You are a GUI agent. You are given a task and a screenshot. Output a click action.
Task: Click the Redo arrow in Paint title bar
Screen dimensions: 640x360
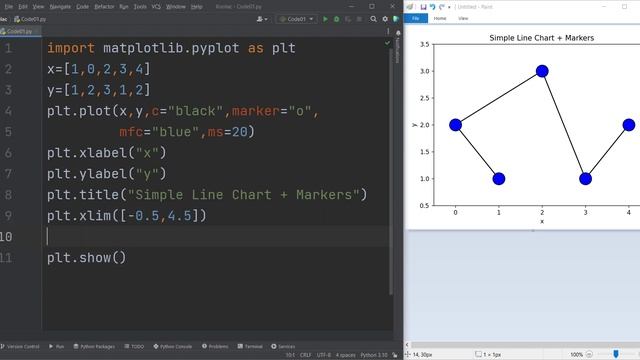[x=441, y=7]
